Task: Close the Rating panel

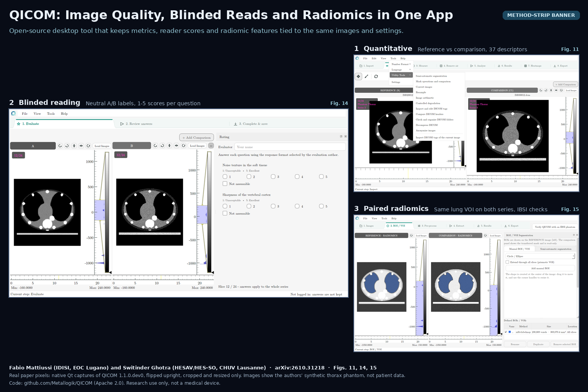Action: pos(345,136)
